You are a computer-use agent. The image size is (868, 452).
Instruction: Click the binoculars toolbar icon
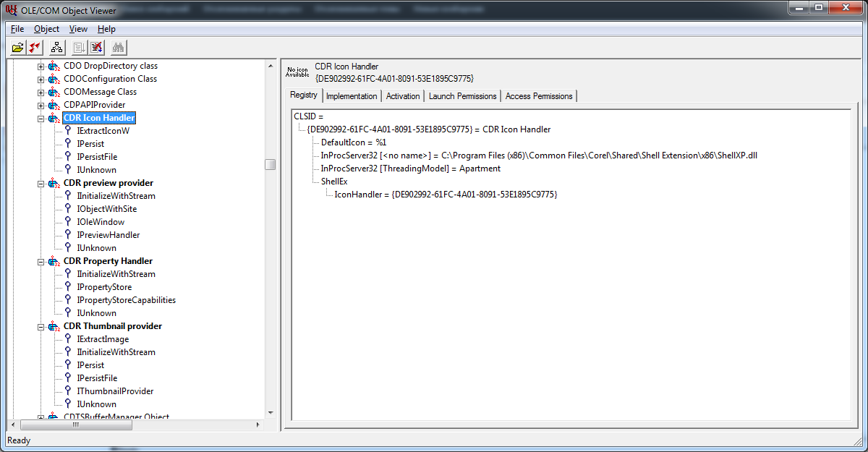(119, 48)
